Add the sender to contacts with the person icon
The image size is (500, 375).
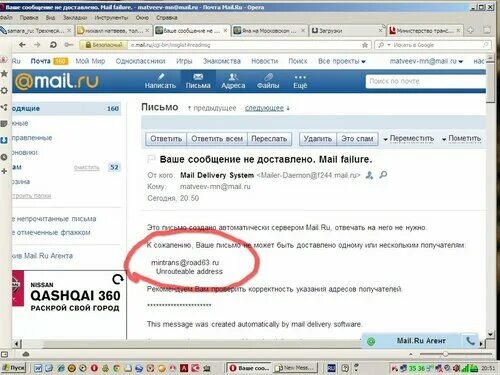click(x=369, y=175)
